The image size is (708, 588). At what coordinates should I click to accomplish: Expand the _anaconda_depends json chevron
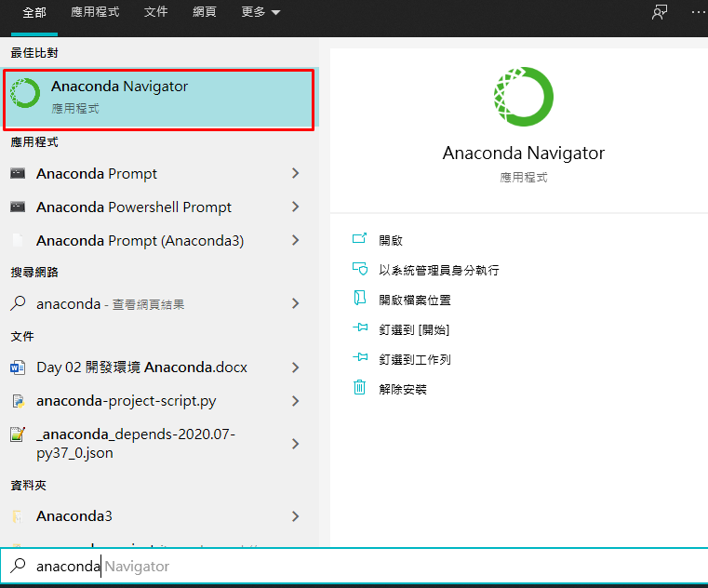[295, 444]
